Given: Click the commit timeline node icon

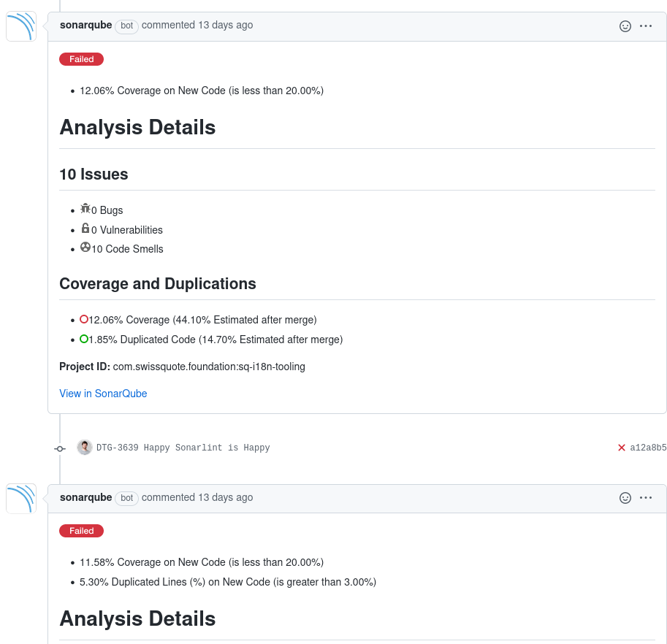Looking at the screenshot, I should [x=60, y=448].
